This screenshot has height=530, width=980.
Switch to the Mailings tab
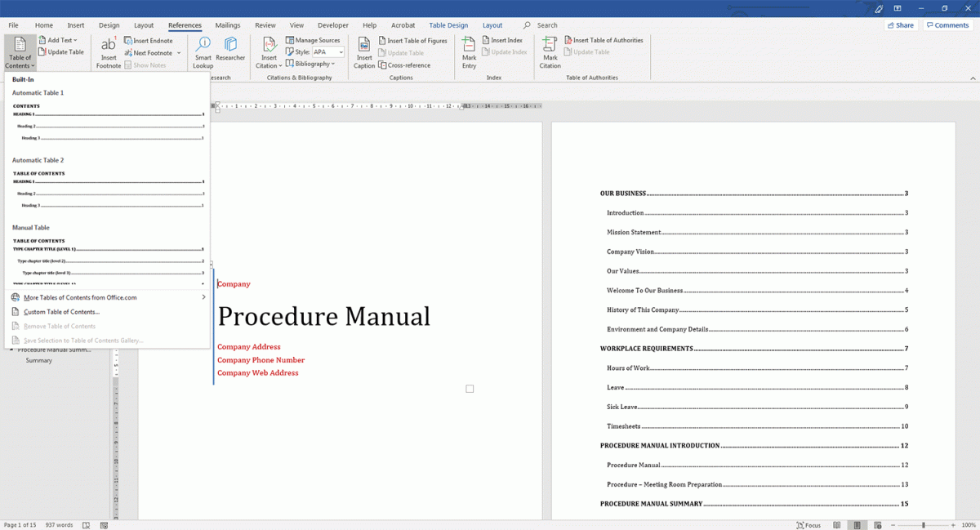coord(228,25)
